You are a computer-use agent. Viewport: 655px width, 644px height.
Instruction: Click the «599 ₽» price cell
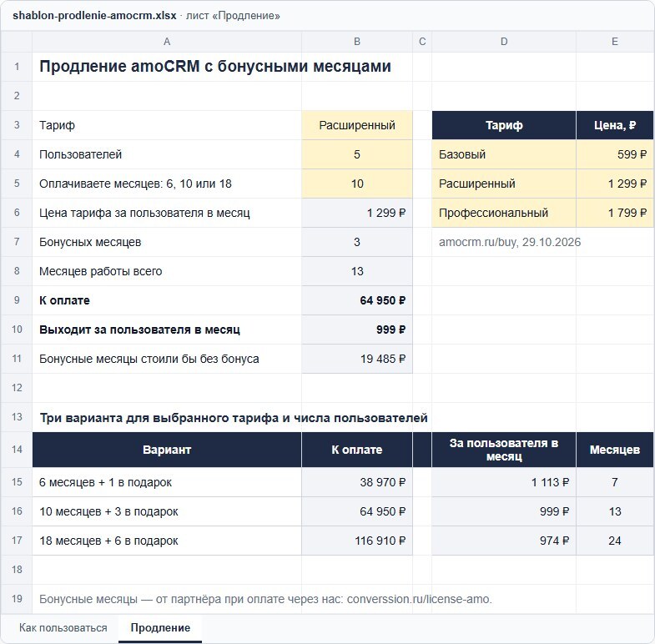[x=615, y=154]
